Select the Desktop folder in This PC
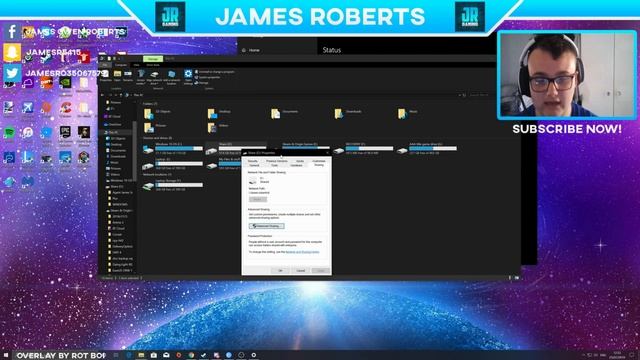The width and height of the screenshot is (640, 360). 220,113
